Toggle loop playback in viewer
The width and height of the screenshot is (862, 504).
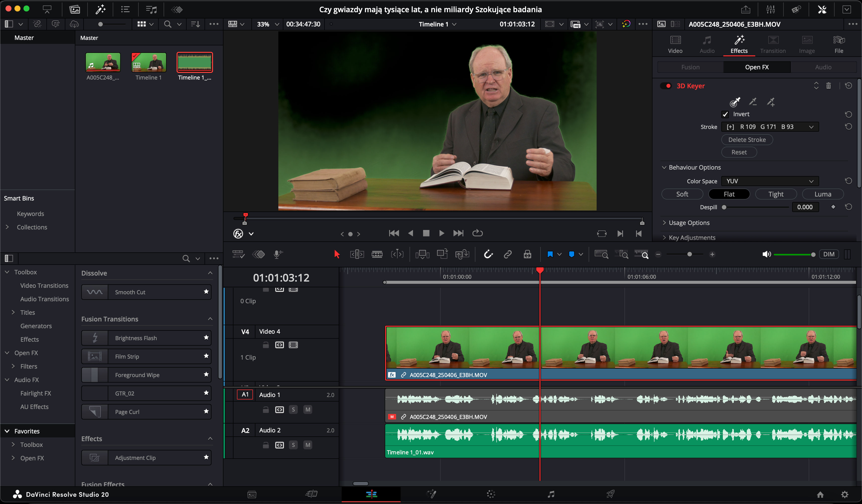click(478, 233)
